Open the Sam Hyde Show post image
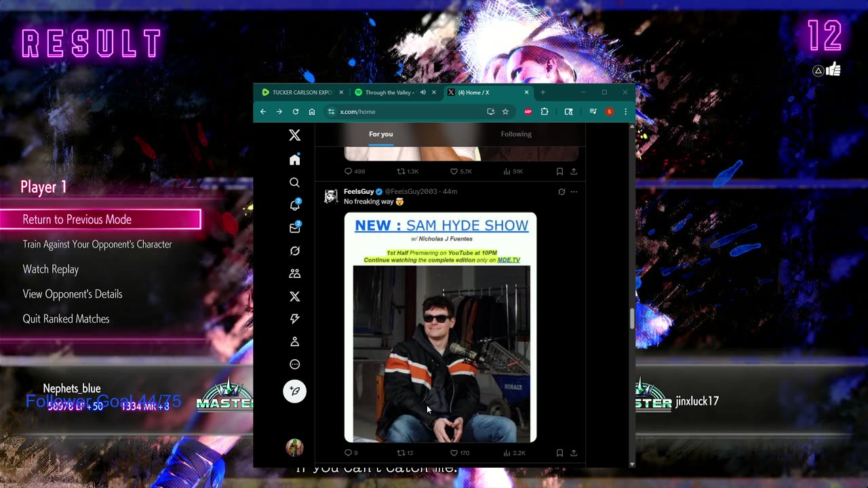 point(440,327)
